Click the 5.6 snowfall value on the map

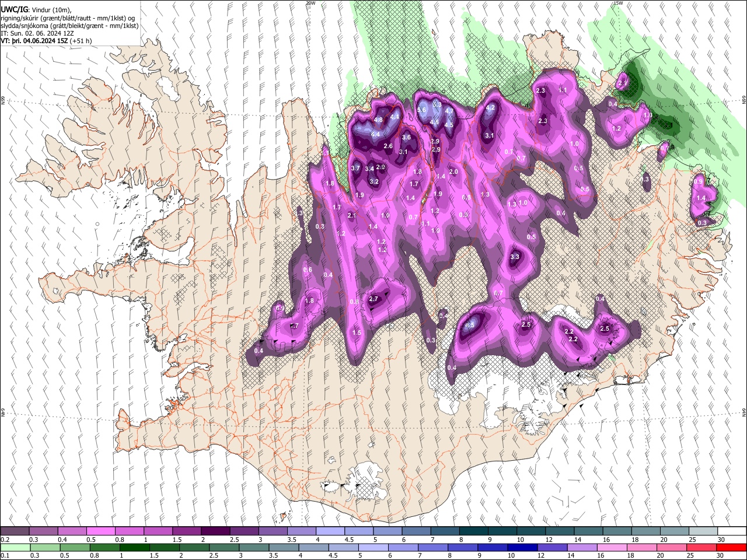(x=423, y=110)
